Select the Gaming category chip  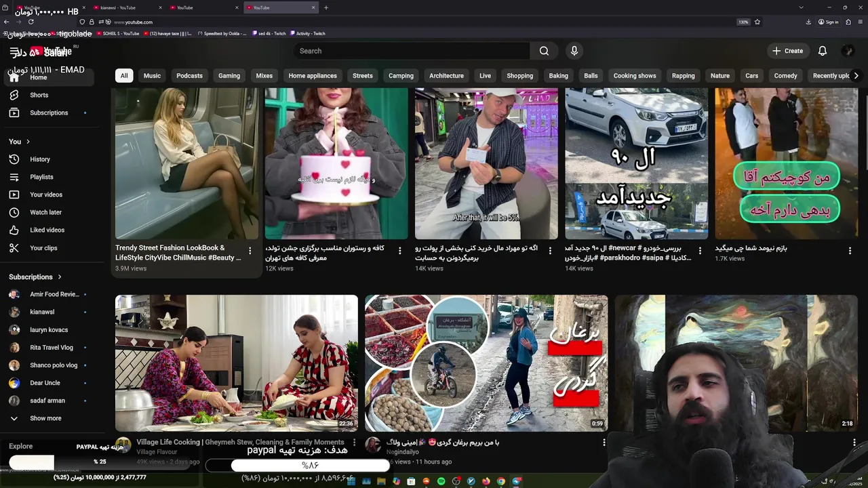(x=229, y=76)
